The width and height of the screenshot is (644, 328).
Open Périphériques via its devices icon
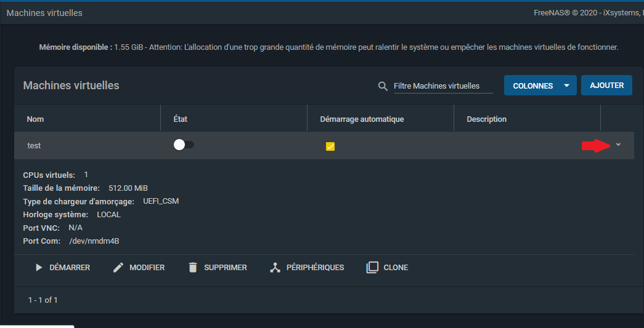tap(275, 268)
